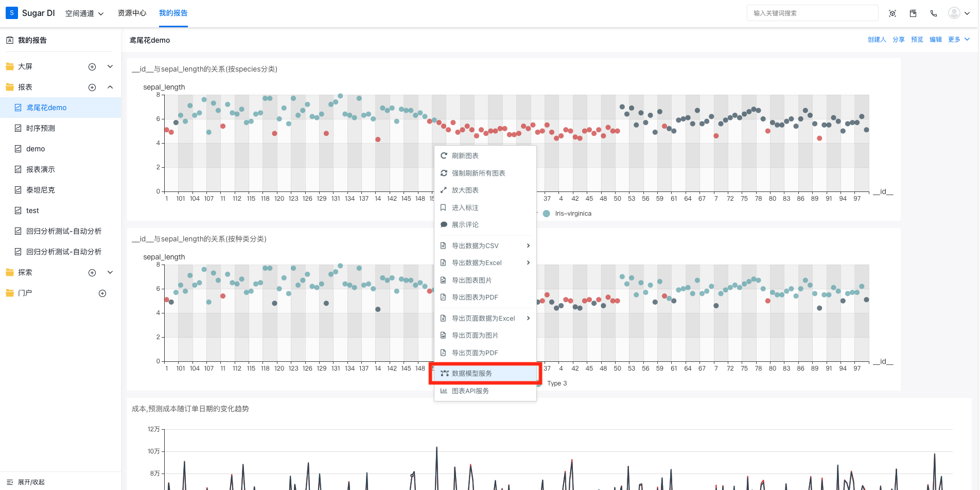This screenshot has width=980, height=490.
Task: Select 导出页面为PDF menu entry
Action: click(485, 353)
